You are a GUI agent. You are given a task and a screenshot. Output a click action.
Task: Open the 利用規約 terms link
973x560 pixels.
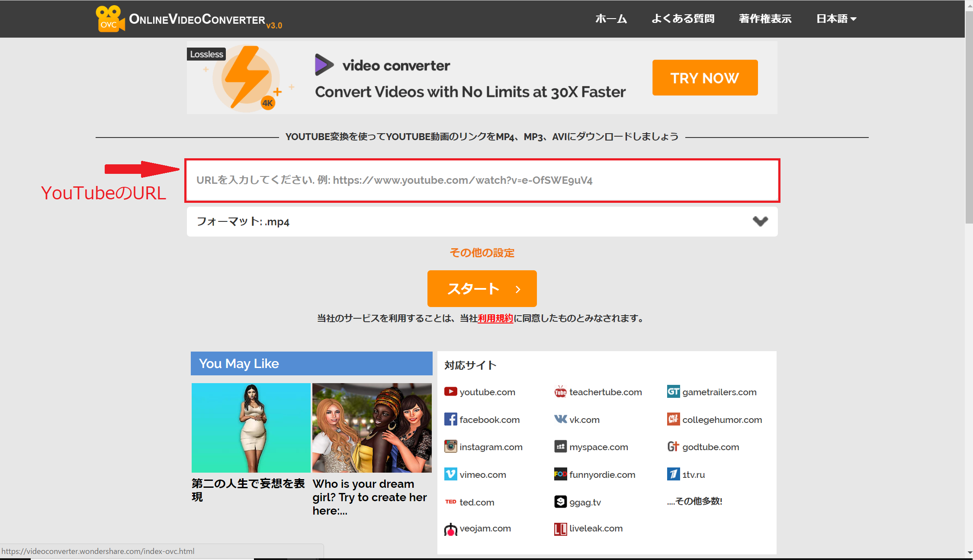tap(495, 318)
